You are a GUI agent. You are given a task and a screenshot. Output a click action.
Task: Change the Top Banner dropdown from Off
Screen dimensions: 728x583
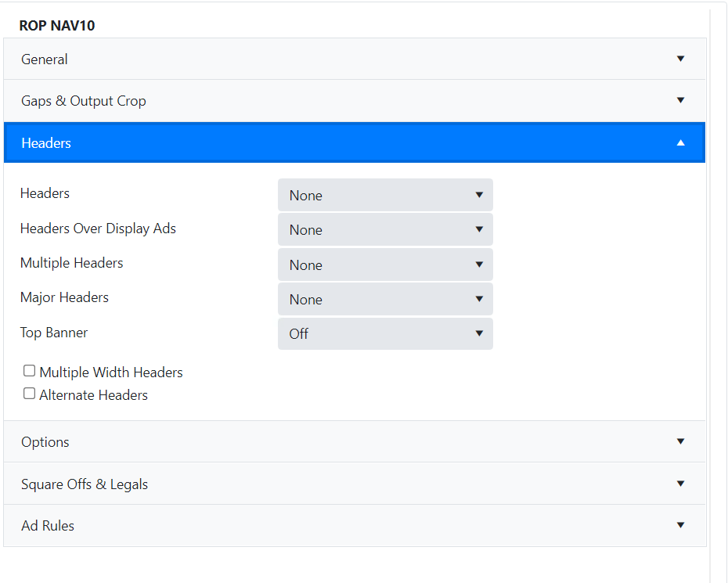pyautogui.click(x=385, y=334)
